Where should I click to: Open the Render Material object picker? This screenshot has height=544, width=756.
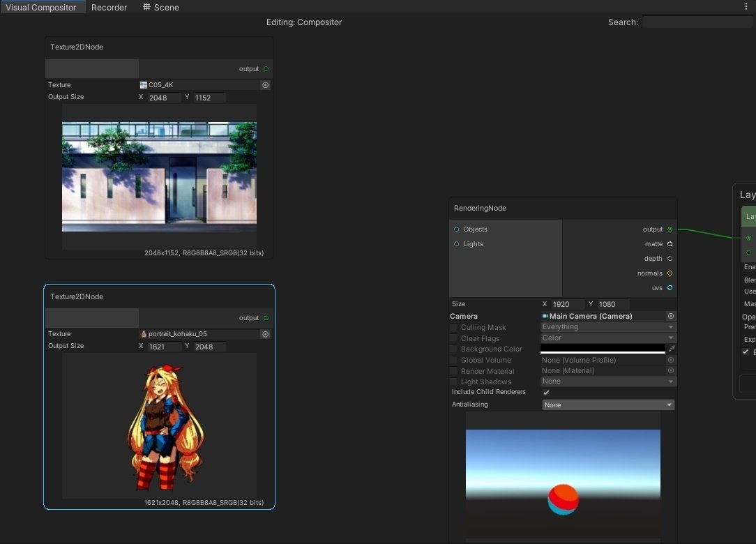[671, 370]
